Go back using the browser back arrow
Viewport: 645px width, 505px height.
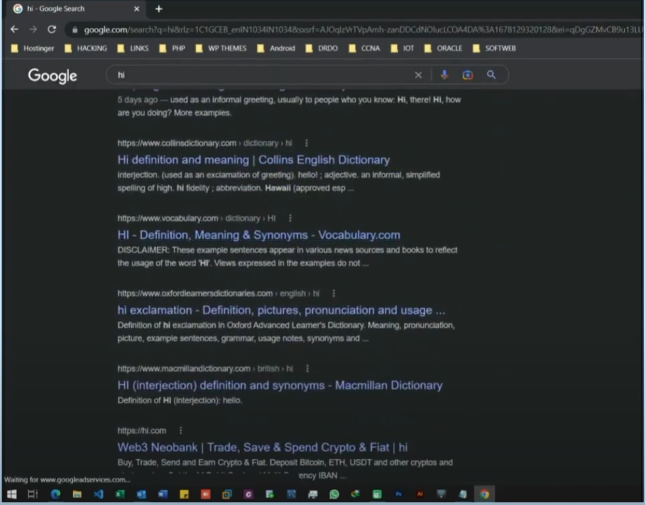tap(14, 30)
